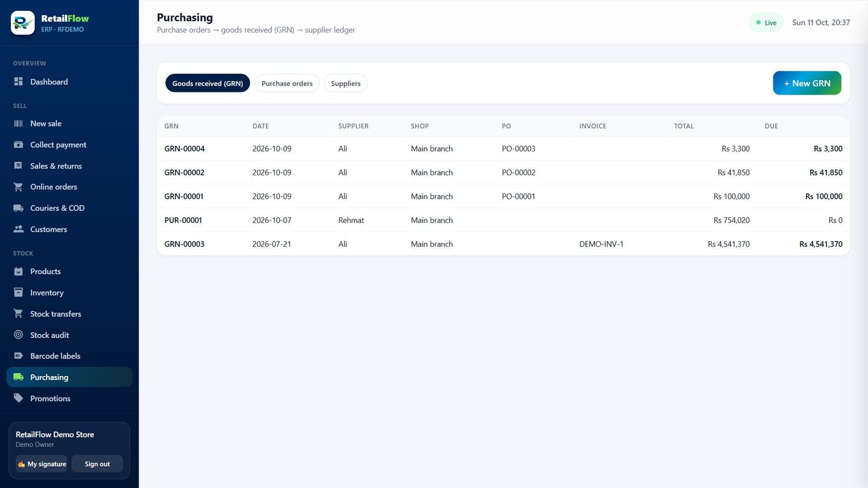868x488 pixels.
Task: Click PO-00003 in the PO column
Action: (x=518, y=148)
